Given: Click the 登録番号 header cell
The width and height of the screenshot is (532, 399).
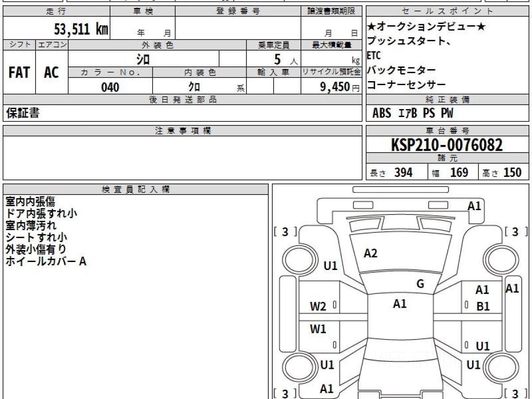Looking at the screenshot, I should tap(238, 11).
